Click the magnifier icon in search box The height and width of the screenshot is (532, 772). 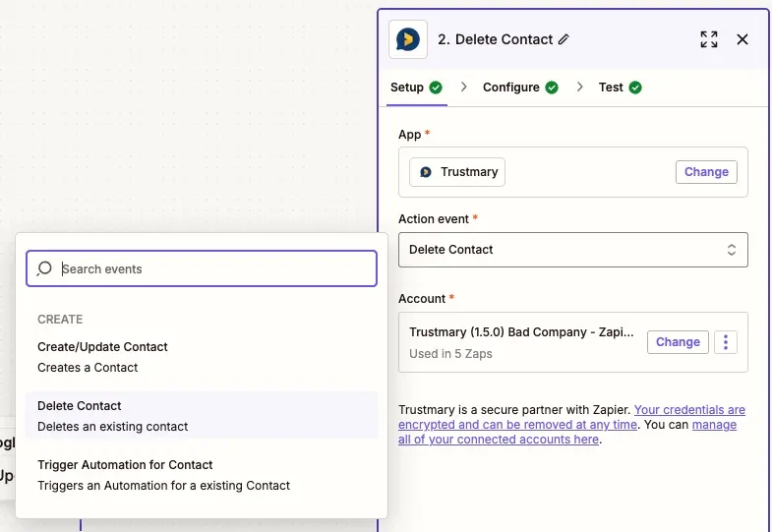tap(44, 268)
